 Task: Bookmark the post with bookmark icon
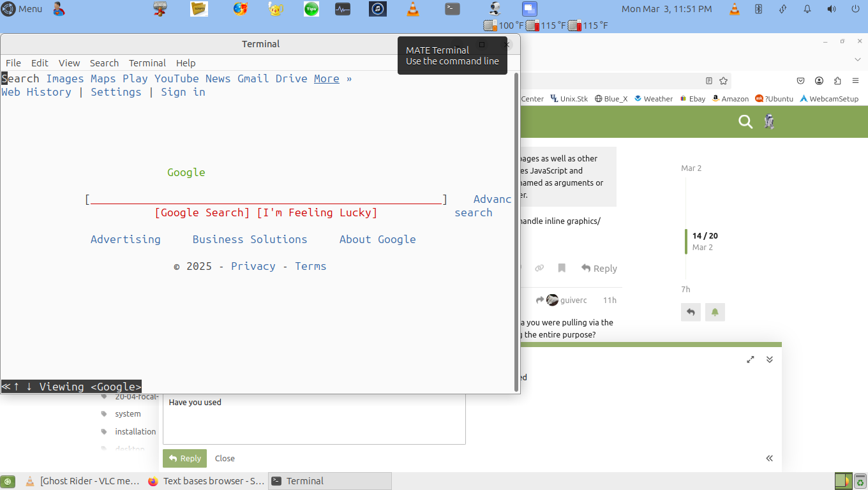tap(562, 268)
